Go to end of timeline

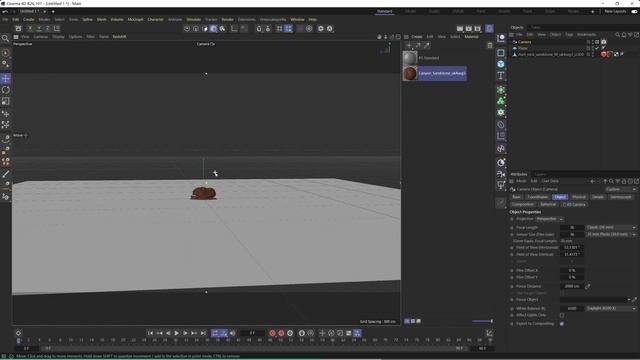(203, 333)
